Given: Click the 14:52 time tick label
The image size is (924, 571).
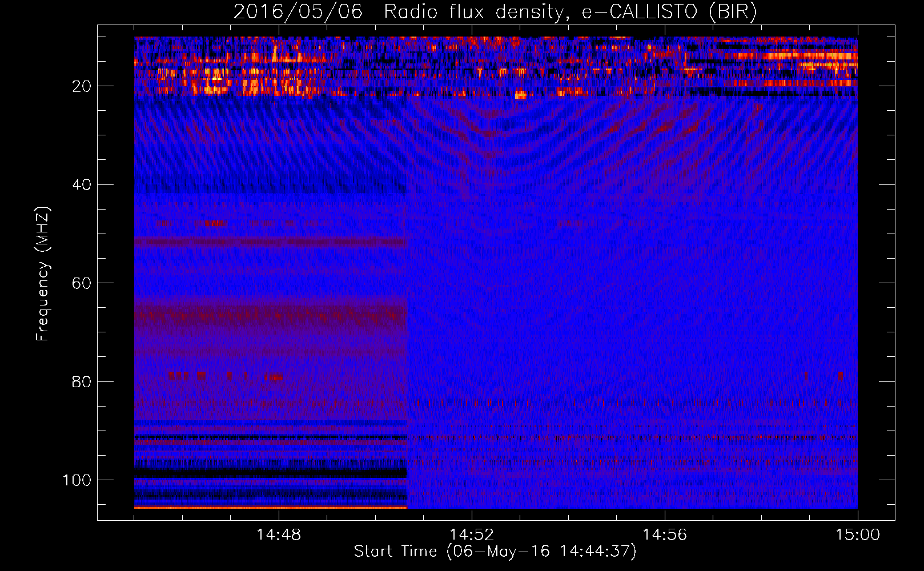Looking at the screenshot, I should click(472, 535).
